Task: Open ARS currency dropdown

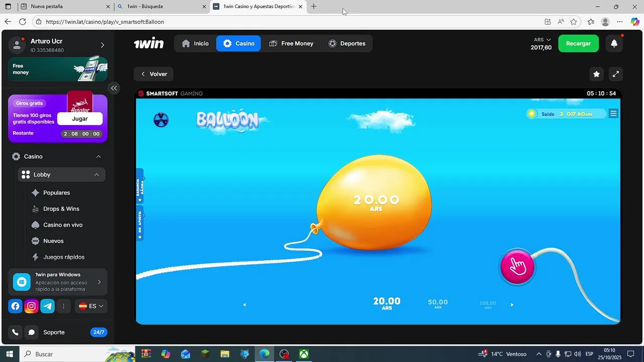Action: [542, 40]
